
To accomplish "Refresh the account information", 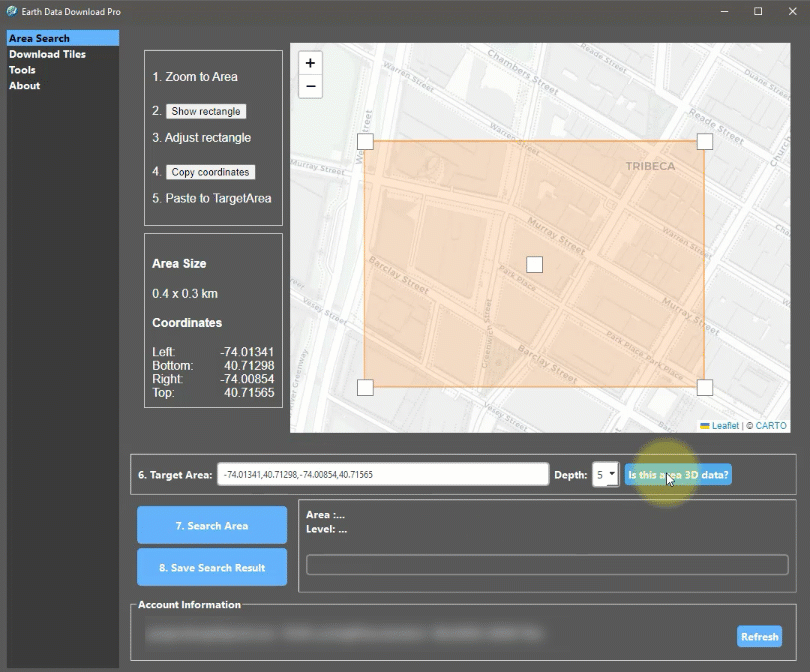I will (x=759, y=636).
